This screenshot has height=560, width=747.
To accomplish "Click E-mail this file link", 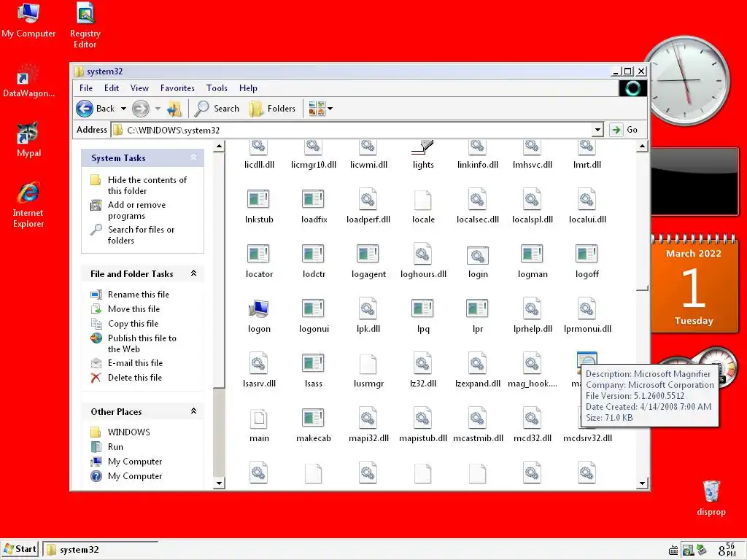I will point(135,363).
